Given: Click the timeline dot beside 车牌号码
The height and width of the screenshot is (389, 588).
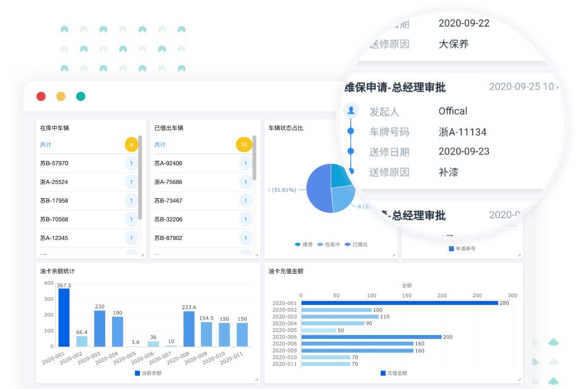Looking at the screenshot, I should coord(350,131).
